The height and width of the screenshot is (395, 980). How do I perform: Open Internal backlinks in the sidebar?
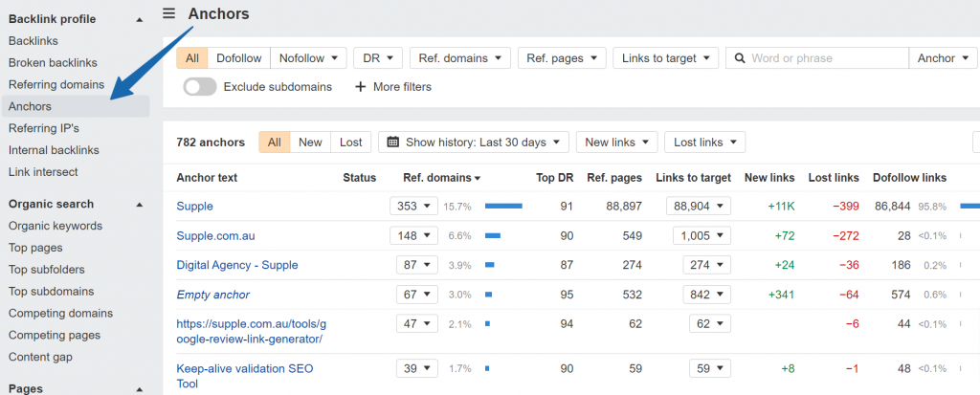54,150
